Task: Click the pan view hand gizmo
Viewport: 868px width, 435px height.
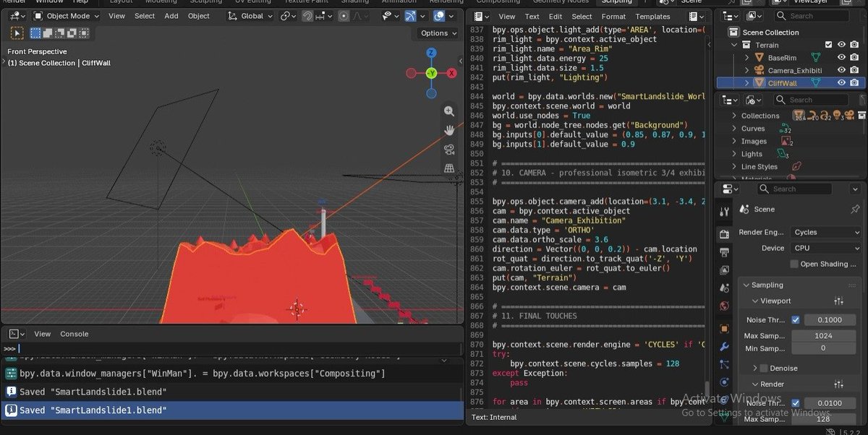Action: [449, 130]
